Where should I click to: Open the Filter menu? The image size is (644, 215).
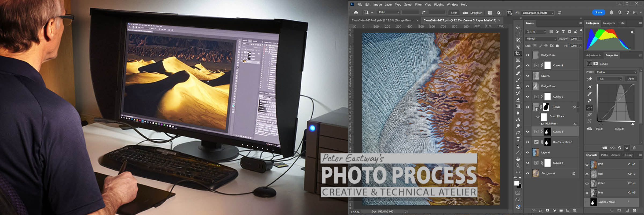pos(418,5)
